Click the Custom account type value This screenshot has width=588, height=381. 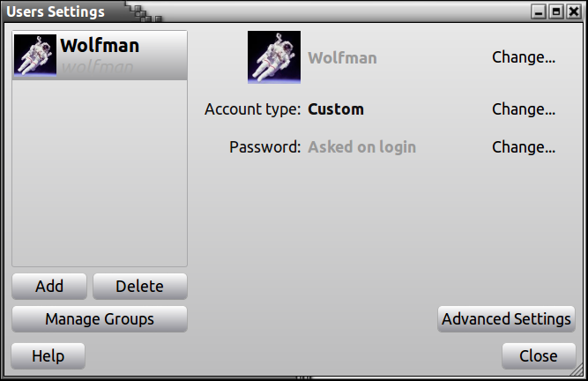pos(336,109)
